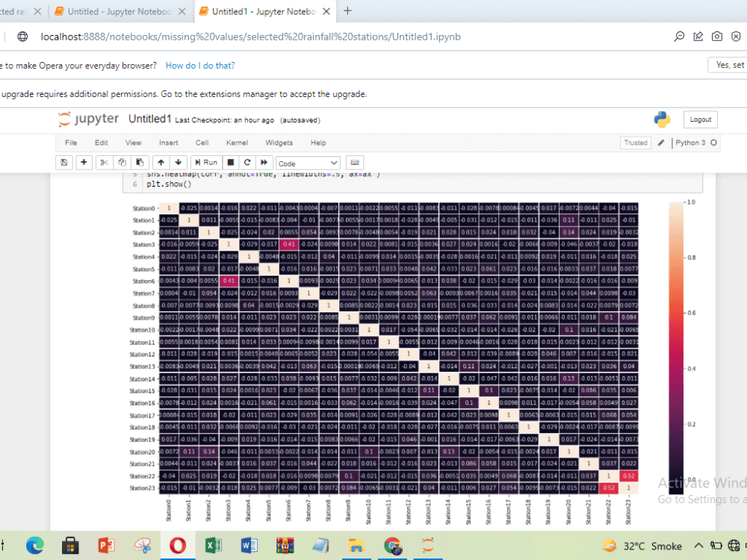The width and height of the screenshot is (747, 560).
Task: Save the notebook using the floppy disk icon
Action: tap(63, 162)
